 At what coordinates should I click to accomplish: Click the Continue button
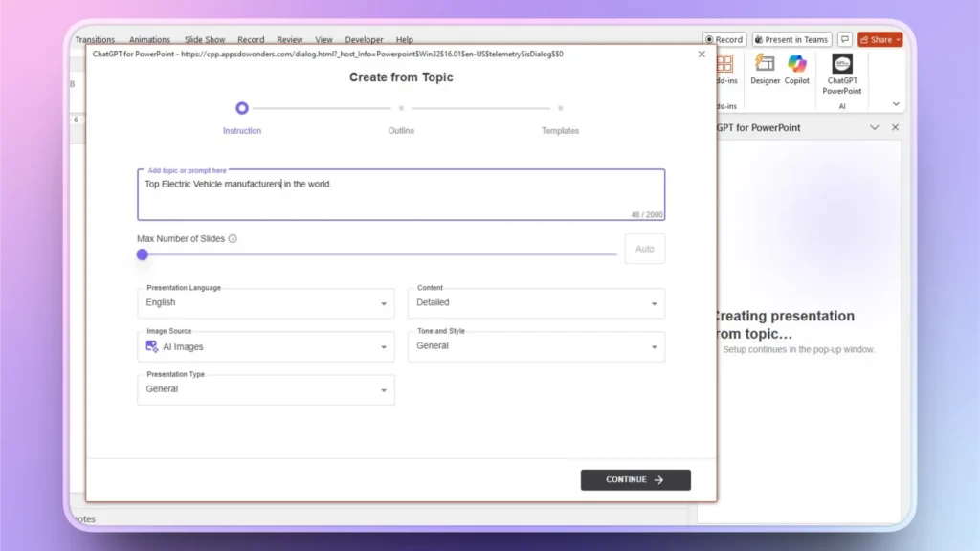click(635, 479)
